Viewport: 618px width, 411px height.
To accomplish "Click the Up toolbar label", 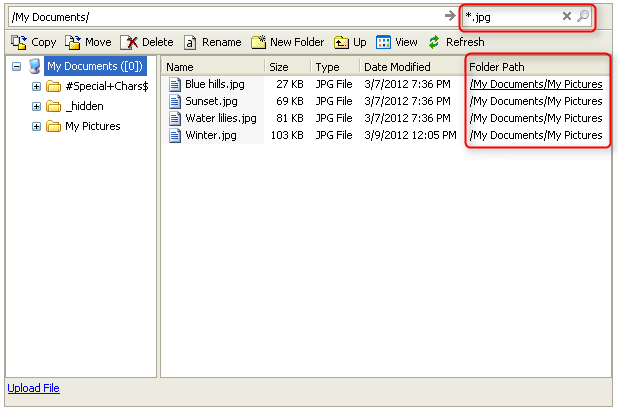I will [x=359, y=43].
